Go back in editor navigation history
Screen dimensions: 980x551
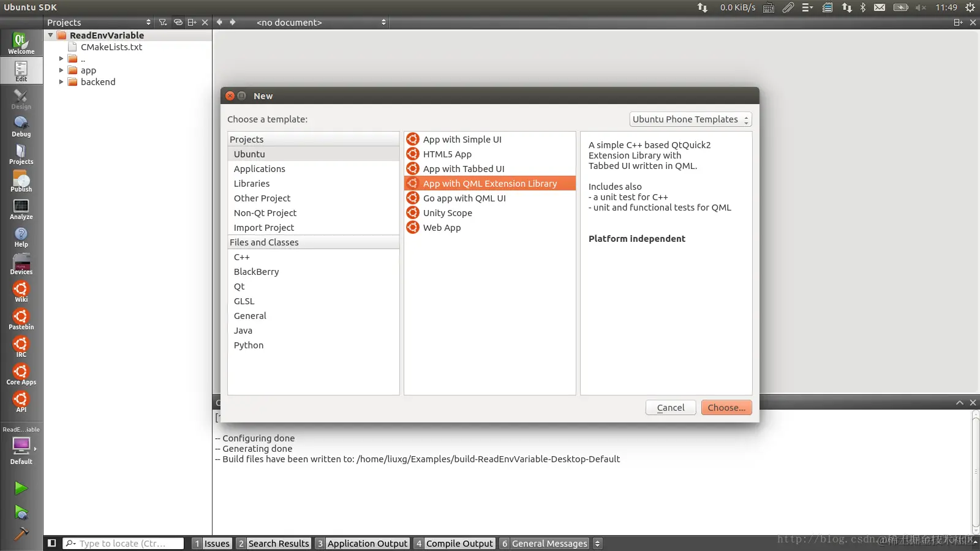pyautogui.click(x=219, y=23)
